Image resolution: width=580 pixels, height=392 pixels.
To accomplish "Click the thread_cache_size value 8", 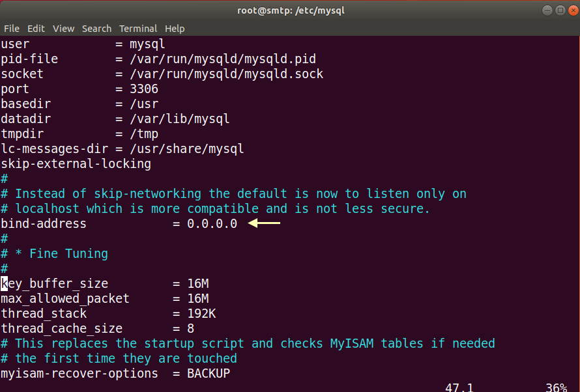I will (190, 328).
